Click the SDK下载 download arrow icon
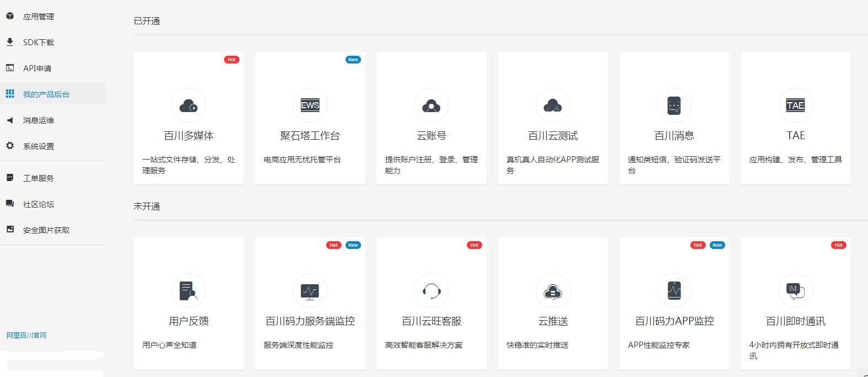This screenshot has height=377, width=868. [10, 42]
